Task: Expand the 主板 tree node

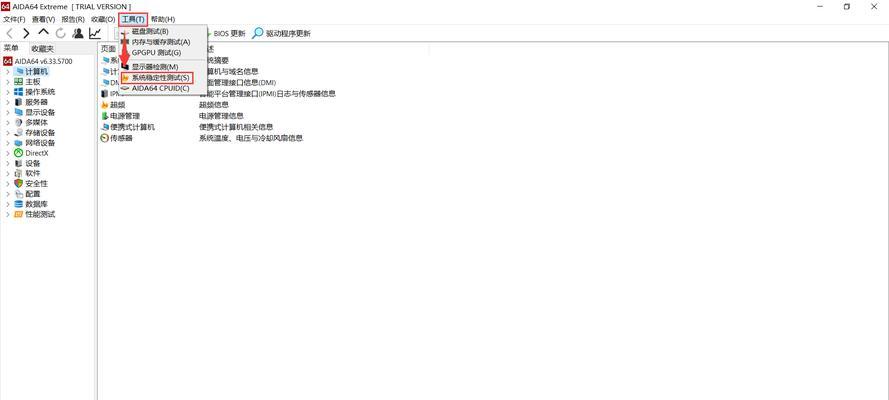Action: [8, 82]
